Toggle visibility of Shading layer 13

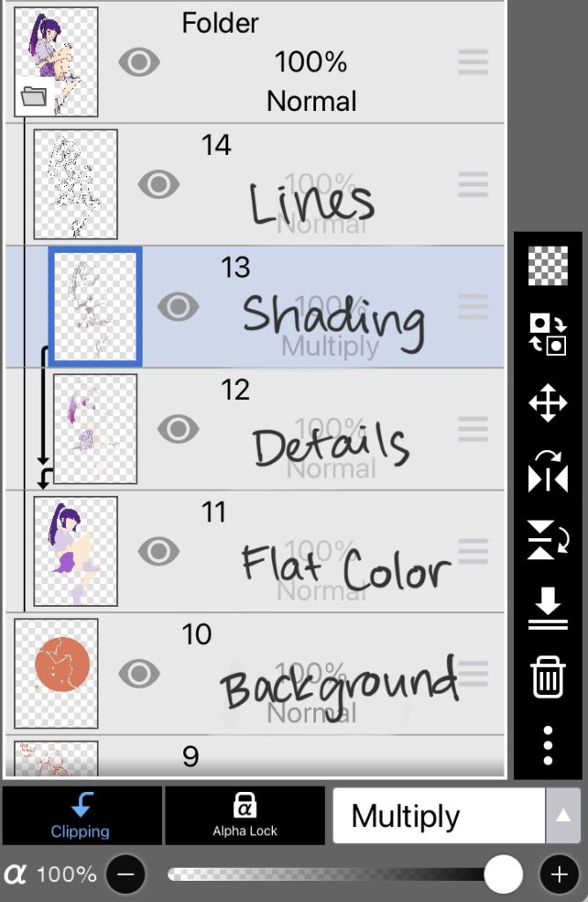point(179,307)
